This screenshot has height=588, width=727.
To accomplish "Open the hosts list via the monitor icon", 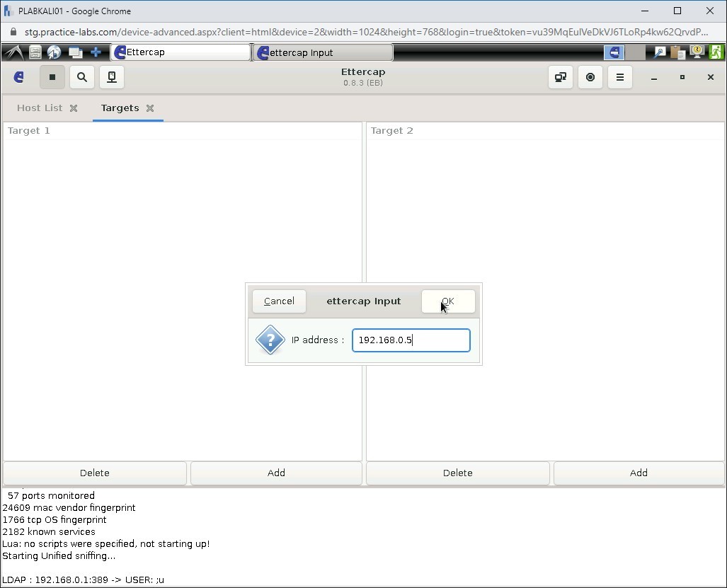I will (112, 77).
